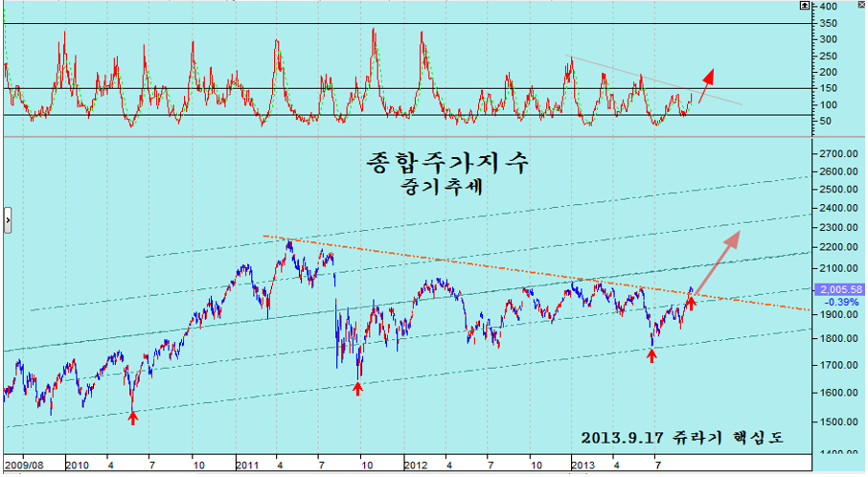868x477 pixels.
Task: Click the red arrow at the trendline breakout
Action: click(690, 303)
